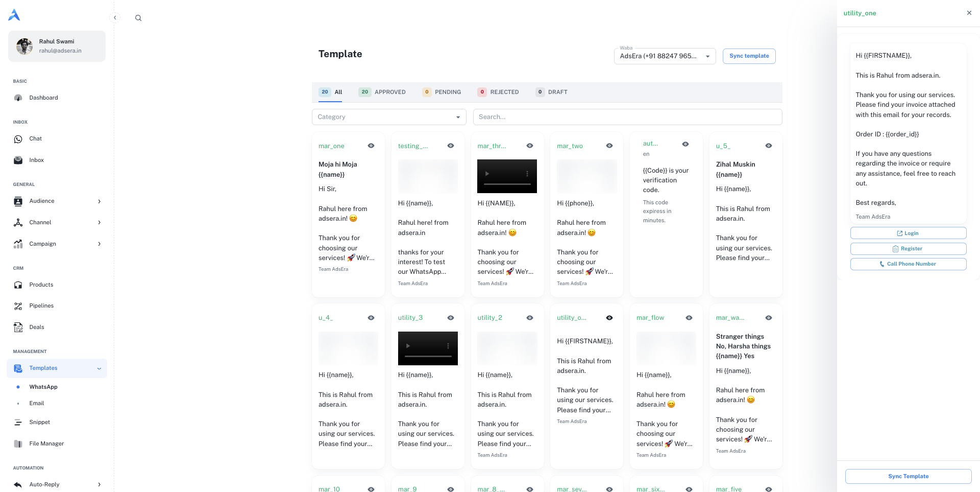Collapse the sidebar with the arrow icon
Image resolution: width=980 pixels, height=492 pixels.
pos(115,18)
